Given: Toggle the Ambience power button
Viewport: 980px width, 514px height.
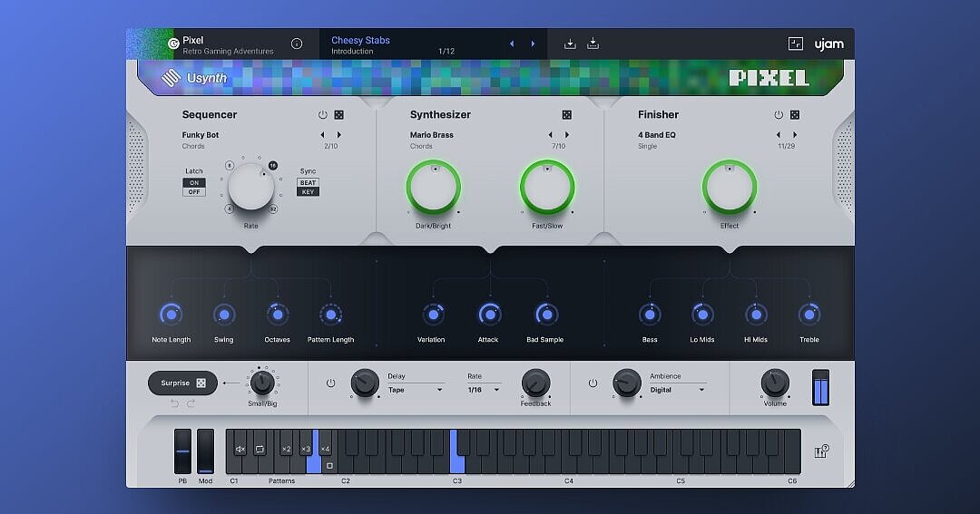Looking at the screenshot, I should click(593, 383).
